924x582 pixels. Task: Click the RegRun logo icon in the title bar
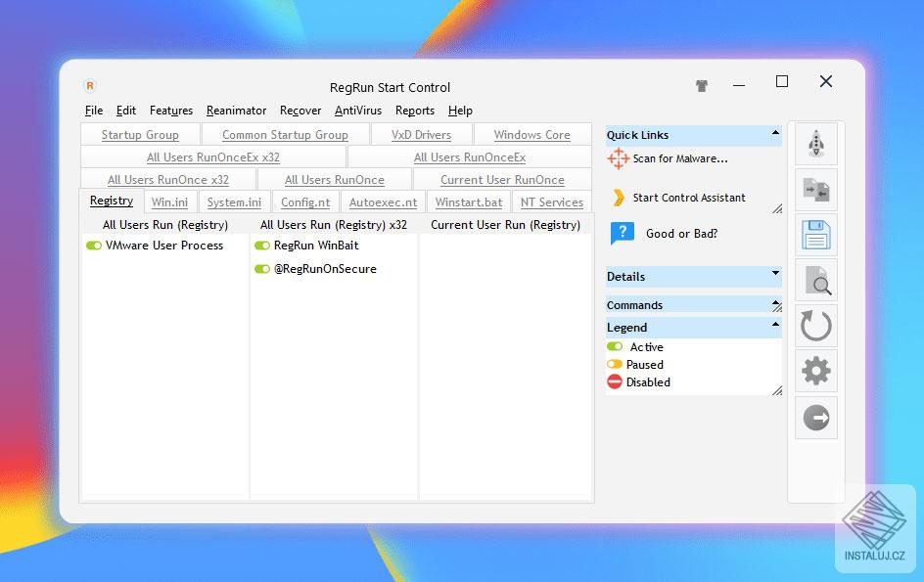[x=90, y=86]
